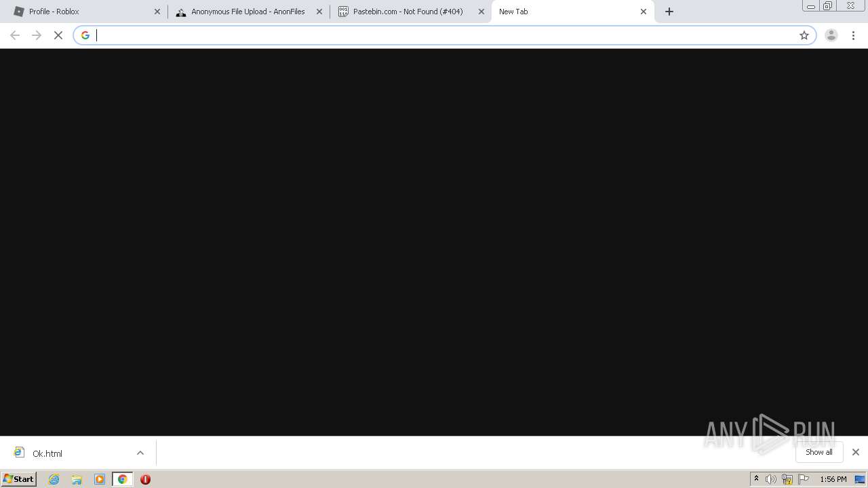Viewport: 868px width, 488px height.
Task: Open Chrome's three-dot menu
Action: (854, 35)
